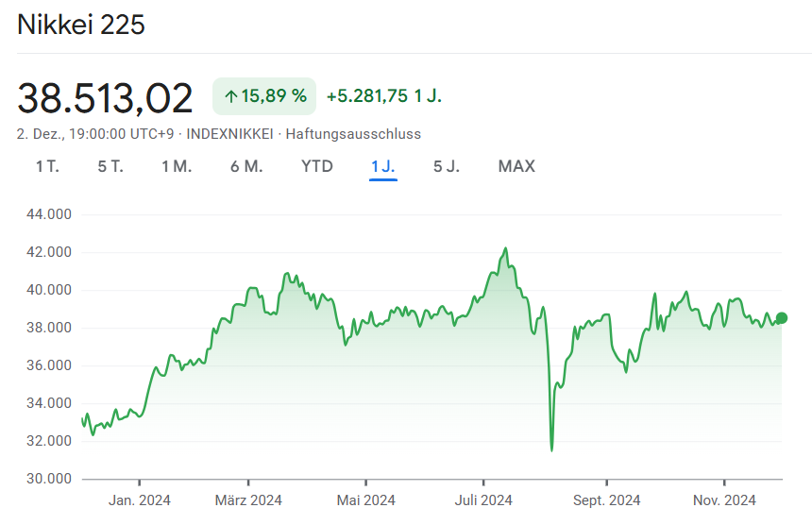
Task: Click the Sept. 2024 axis label
Action: pos(606,500)
